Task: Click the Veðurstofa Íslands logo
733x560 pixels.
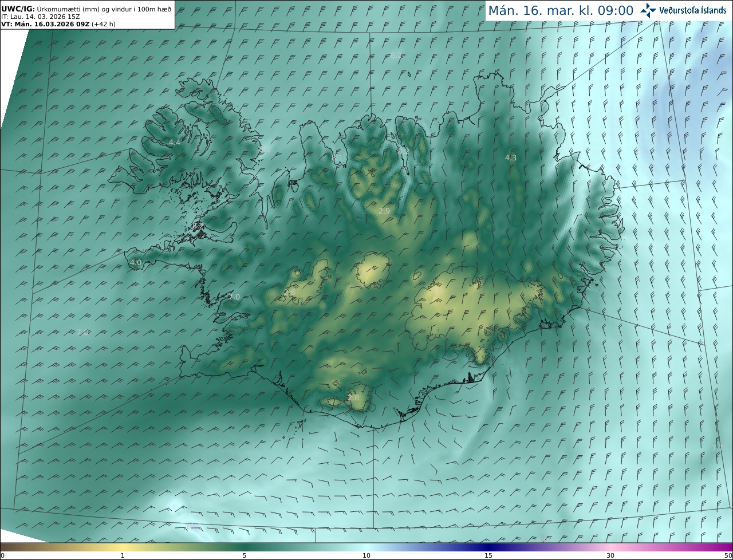Action: [x=683, y=10]
